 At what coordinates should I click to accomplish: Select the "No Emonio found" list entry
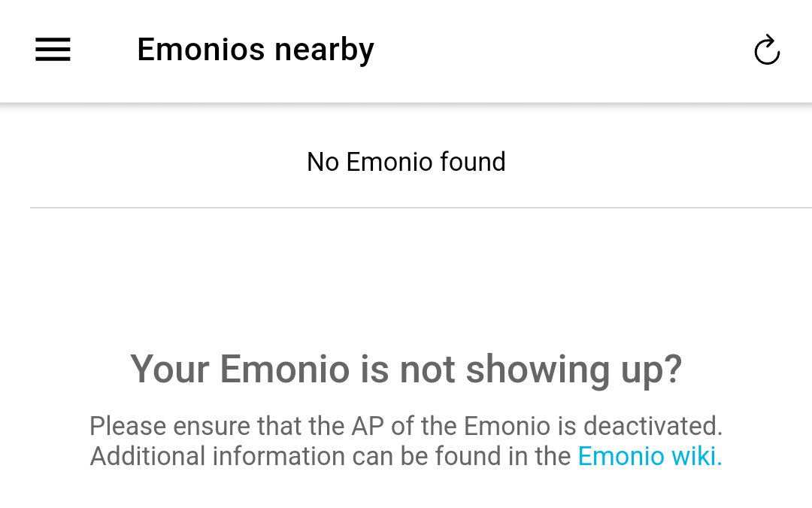click(406, 162)
